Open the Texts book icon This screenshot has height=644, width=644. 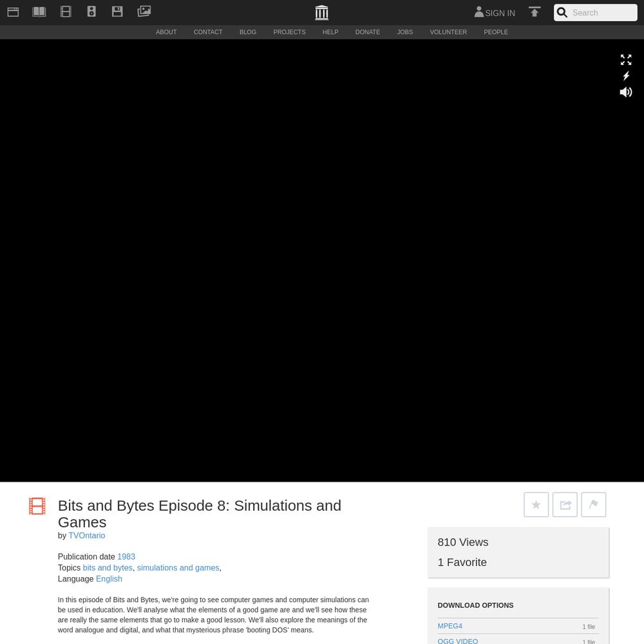coord(39,12)
